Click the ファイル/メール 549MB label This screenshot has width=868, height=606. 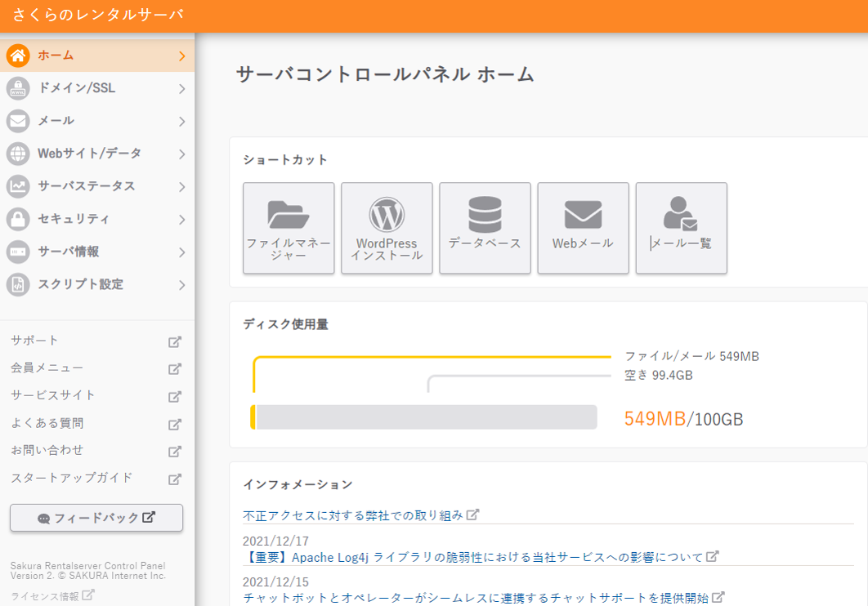(x=692, y=356)
